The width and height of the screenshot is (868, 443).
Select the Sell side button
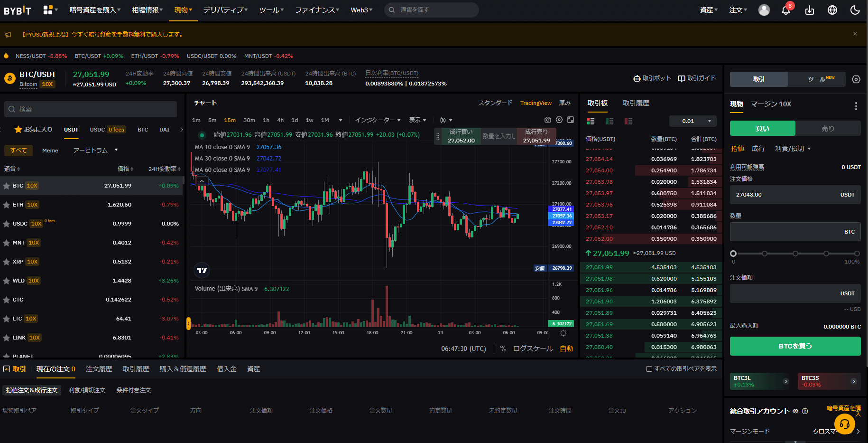[828, 128]
